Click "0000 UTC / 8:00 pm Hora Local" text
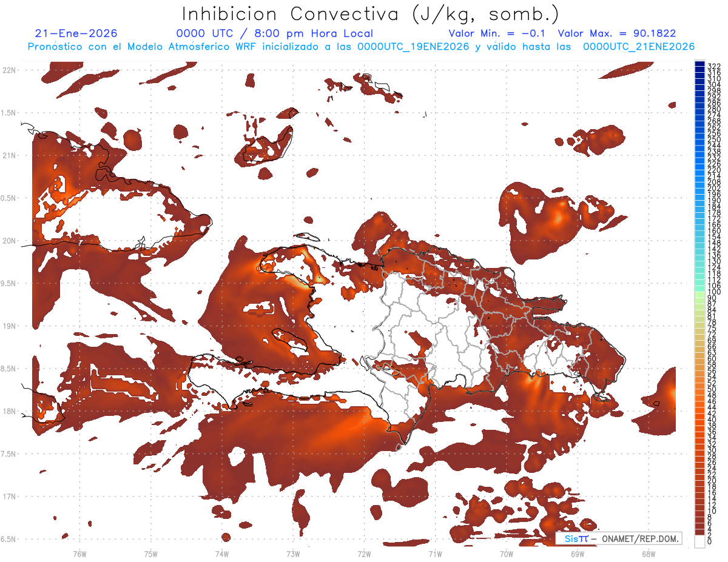The image size is (728, 562). pyautogui.click(x=275, y=34)
